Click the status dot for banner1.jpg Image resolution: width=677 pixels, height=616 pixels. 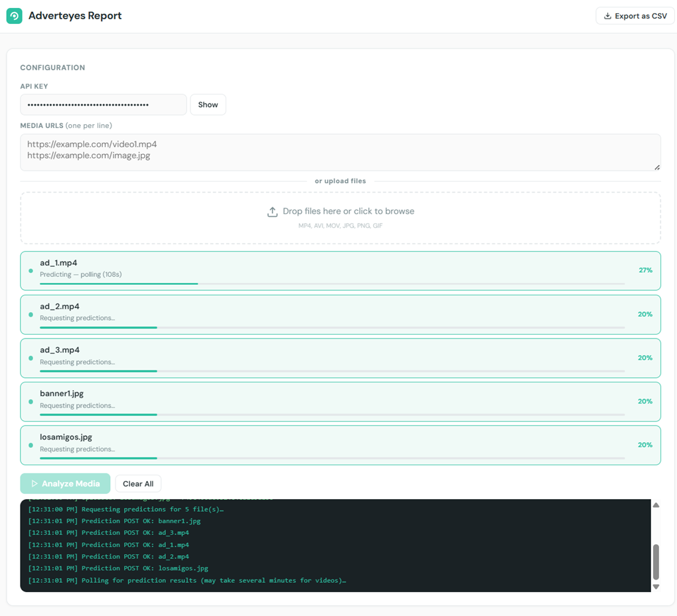(31, 402)
